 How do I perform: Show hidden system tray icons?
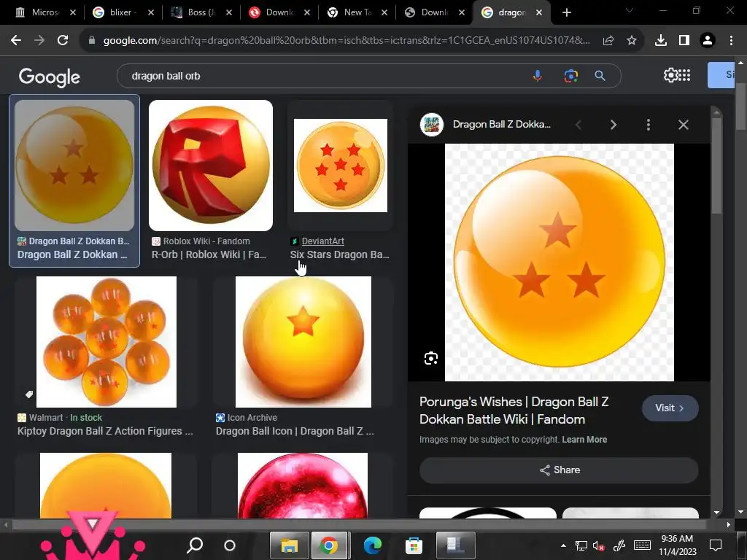click(564, 545)
